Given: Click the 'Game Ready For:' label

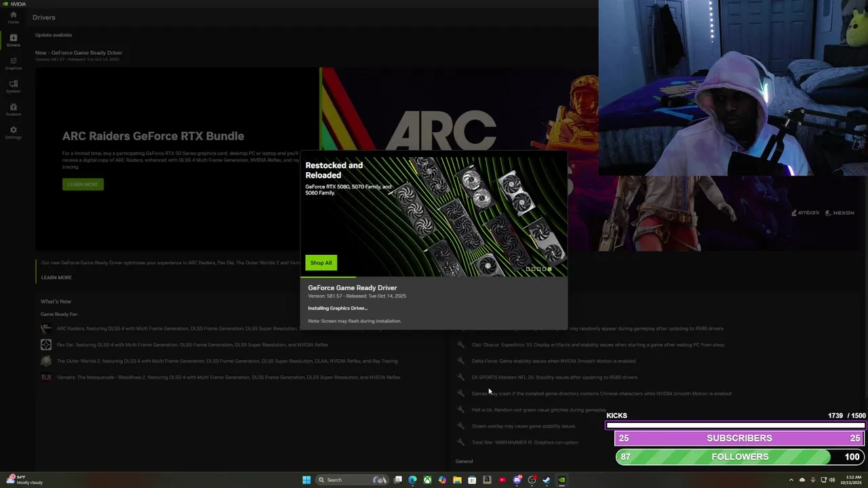Looking at the screenshot, I should [59, 314].
